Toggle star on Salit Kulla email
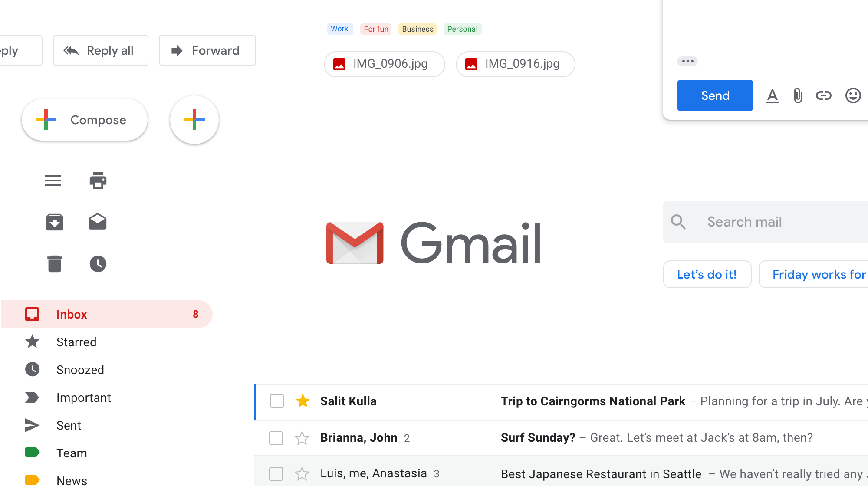The width and height of the screenshot is (868, 486). [x=302, y=401]
